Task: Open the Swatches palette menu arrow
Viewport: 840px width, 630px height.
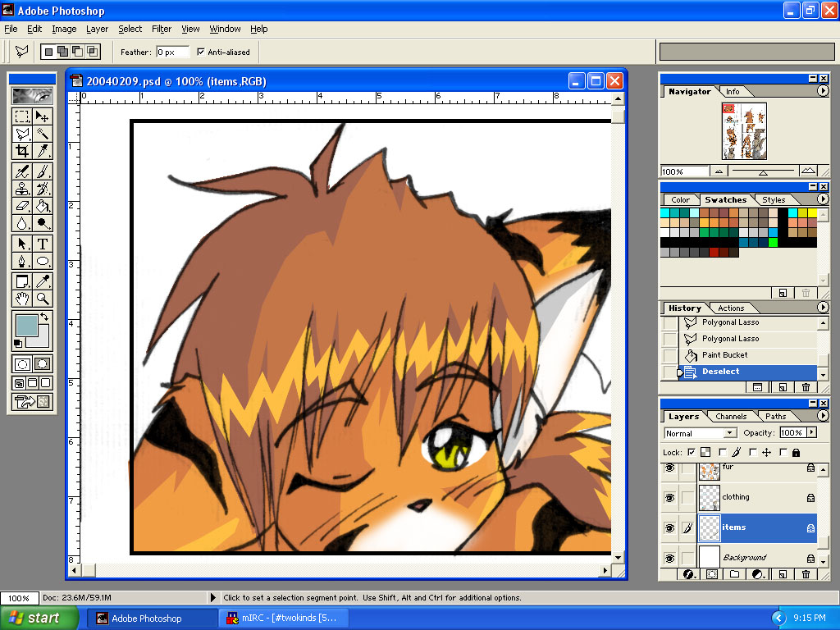Action: point(823,199)
